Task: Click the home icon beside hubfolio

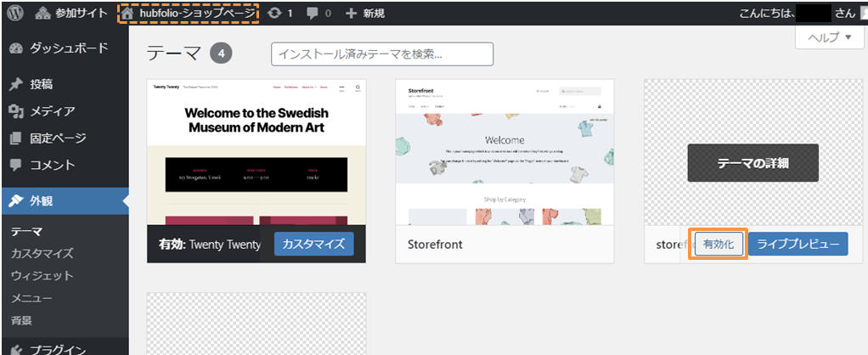Action: [x=128, y=13]
